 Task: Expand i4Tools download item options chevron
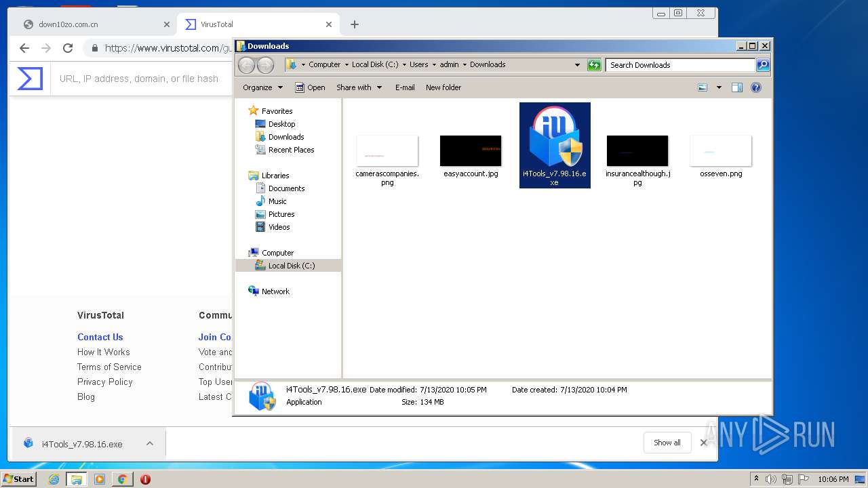pos(150,443)
